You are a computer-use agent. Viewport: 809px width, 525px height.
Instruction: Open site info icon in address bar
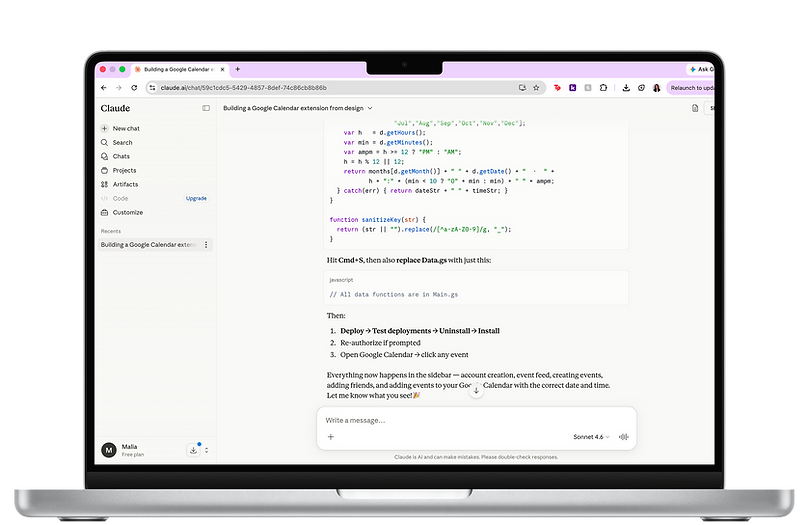[x=152, y=88]
